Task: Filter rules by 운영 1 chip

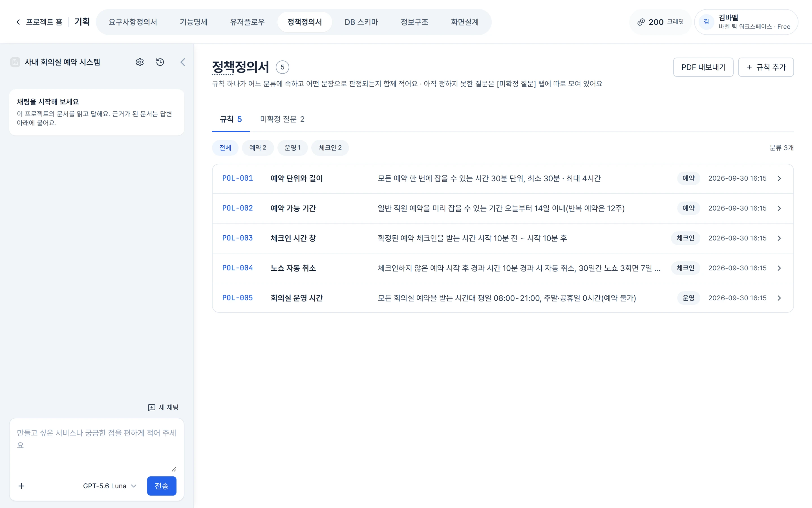Action: click(292, 148)
